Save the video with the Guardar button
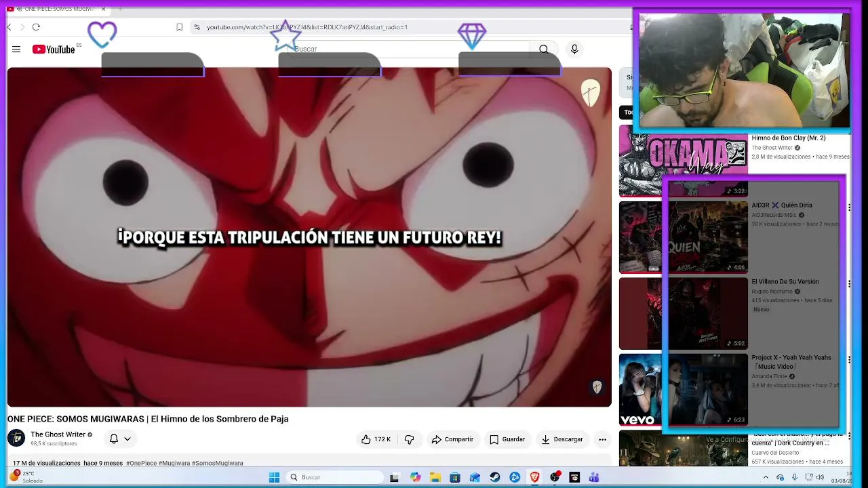 coord(507,439)
